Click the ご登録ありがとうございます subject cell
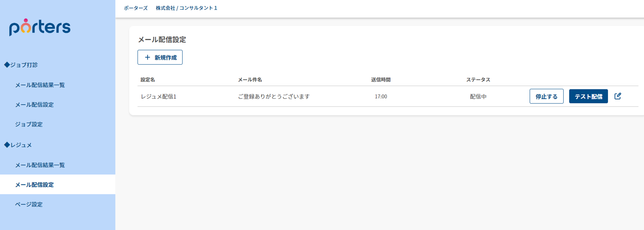Image resolution: width=644 pixels, height=230 pixels. pos(274,97)
